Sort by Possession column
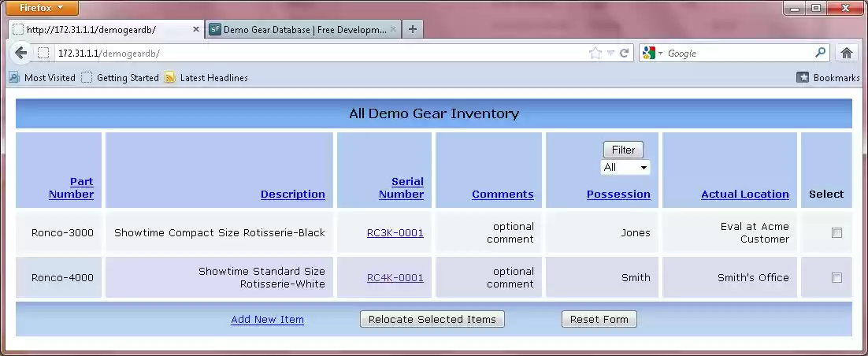The height and width of the screenshot is (356, 868). [x=618, y=194]
